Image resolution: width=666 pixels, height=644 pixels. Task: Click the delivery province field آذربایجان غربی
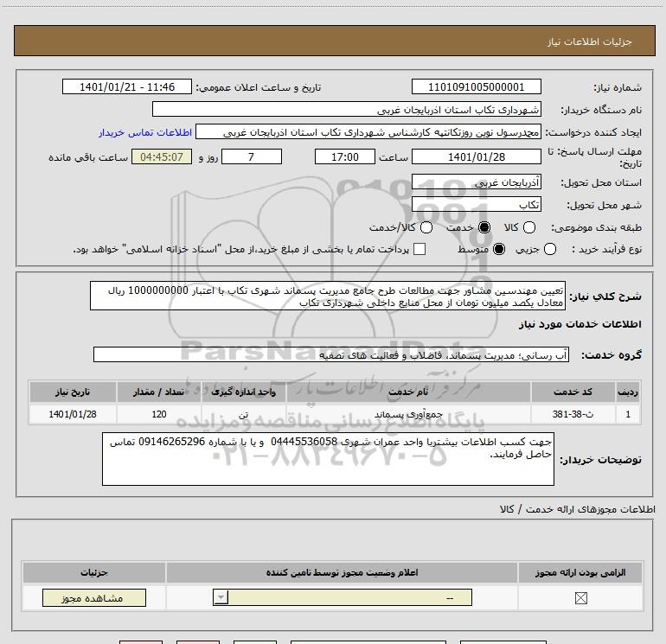(476, 182)
